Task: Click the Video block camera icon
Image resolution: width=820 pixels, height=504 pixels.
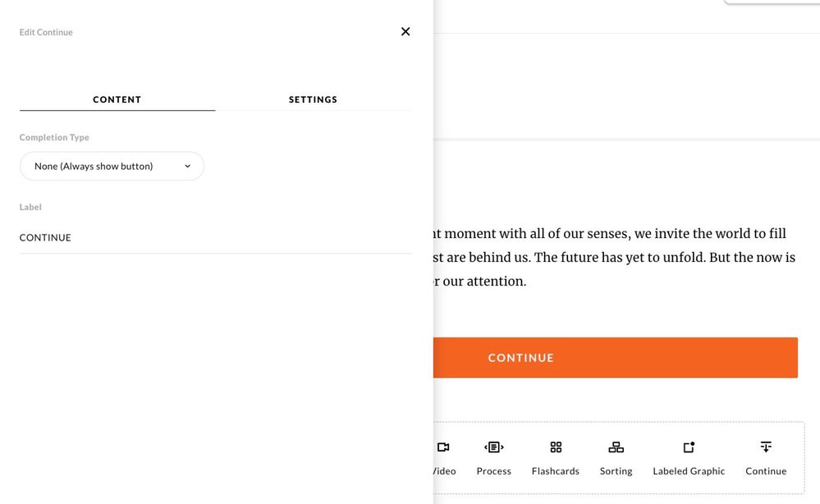Action: click(443, 447)
